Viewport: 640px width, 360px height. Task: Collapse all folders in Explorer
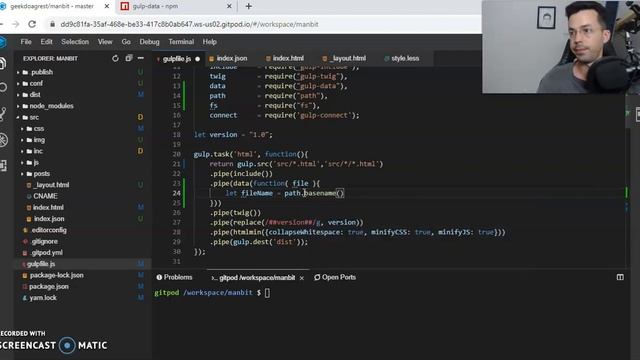click(x=129, y=58)
